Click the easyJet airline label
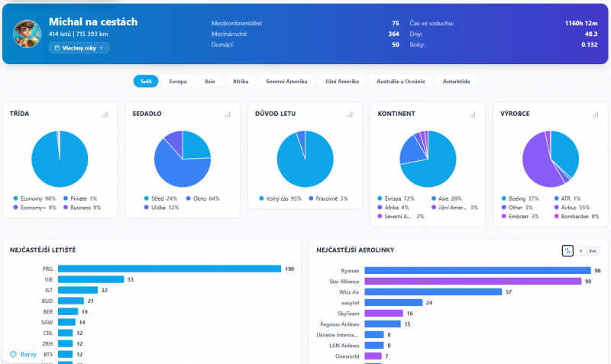Viewport: 611px width, 364px height. [351, 303]
